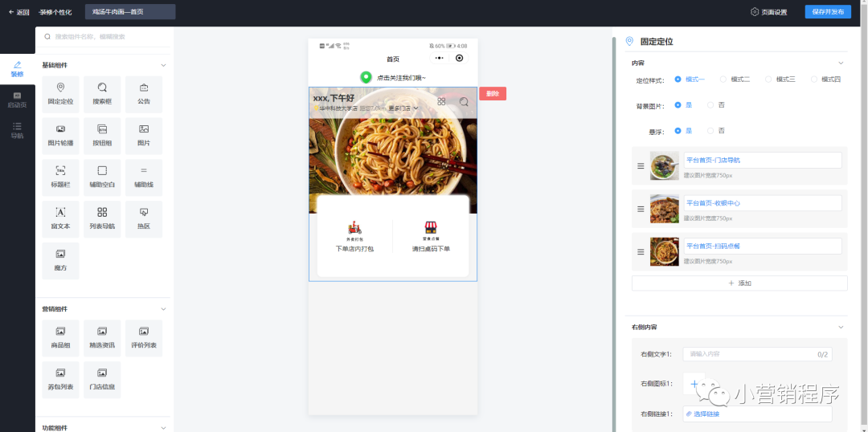Add the 标题栏 component
The height and width of the screenshot is (432, 868).
click(60, 177)
